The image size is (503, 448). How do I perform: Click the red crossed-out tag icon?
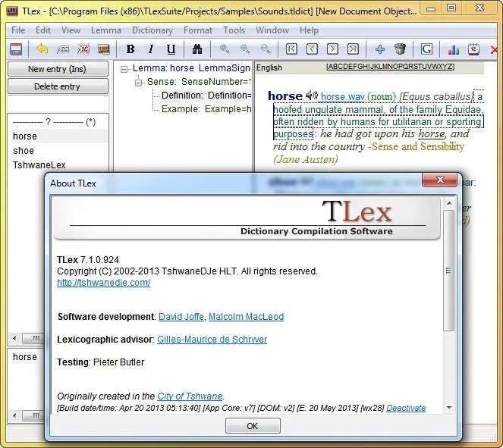(x=83, y=49)
